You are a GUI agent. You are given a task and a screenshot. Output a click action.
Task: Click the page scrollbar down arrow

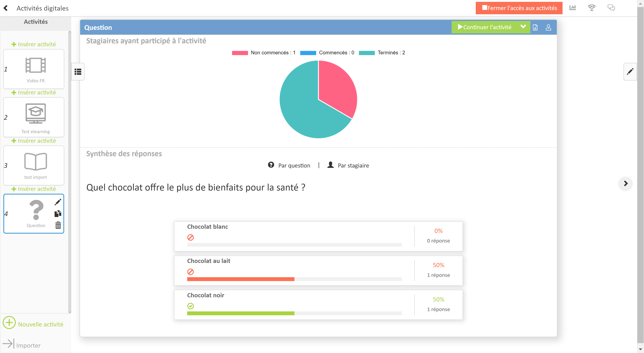[x=640, y=349]
